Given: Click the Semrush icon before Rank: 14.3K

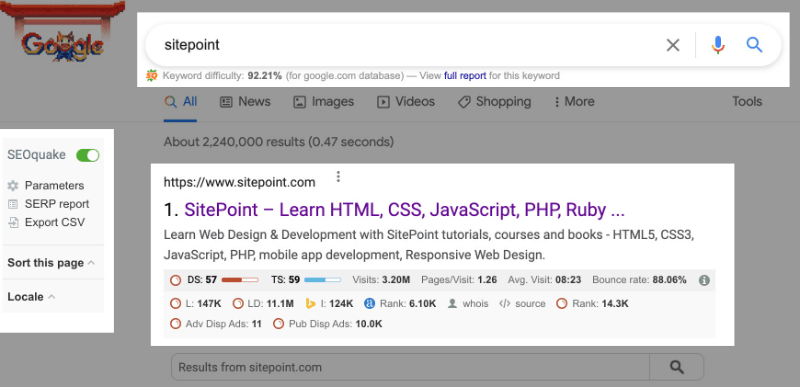Looking at the screenshot, I should tap(562, 304).
